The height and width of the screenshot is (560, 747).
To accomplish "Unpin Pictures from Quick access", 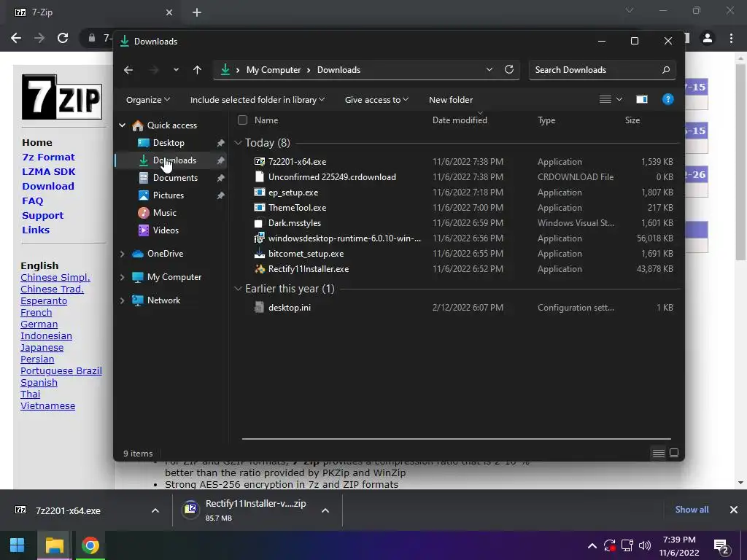I will [220, 195].
